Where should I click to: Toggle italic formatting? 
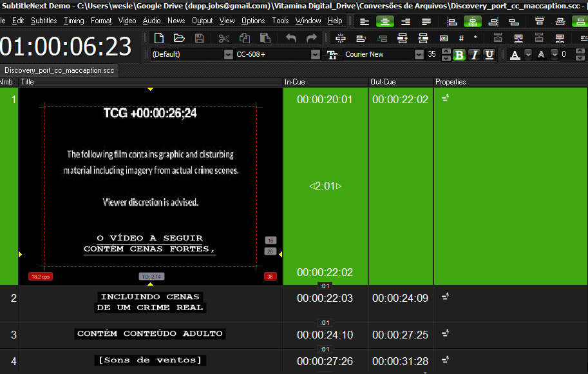(475, 55)
